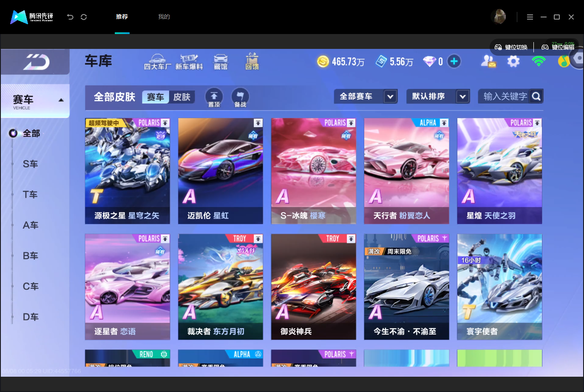584x392 pixels.
Task: Search with the magnifier icon
Action: tap(536, 97)
